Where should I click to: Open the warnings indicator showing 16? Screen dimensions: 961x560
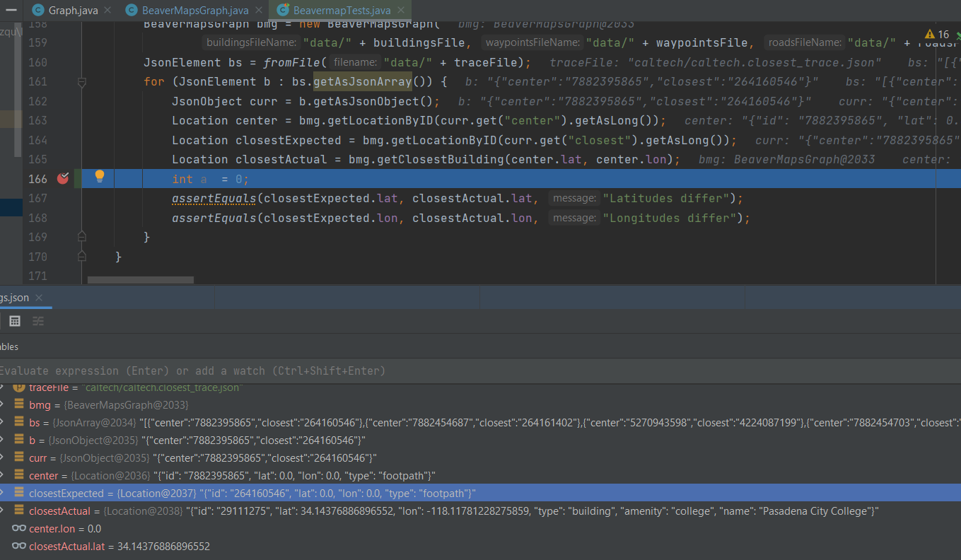[x=937, y=35]
